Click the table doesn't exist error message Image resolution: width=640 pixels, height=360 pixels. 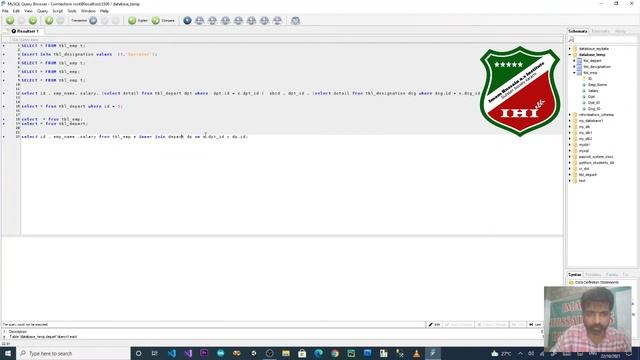[x=43, y=337]
